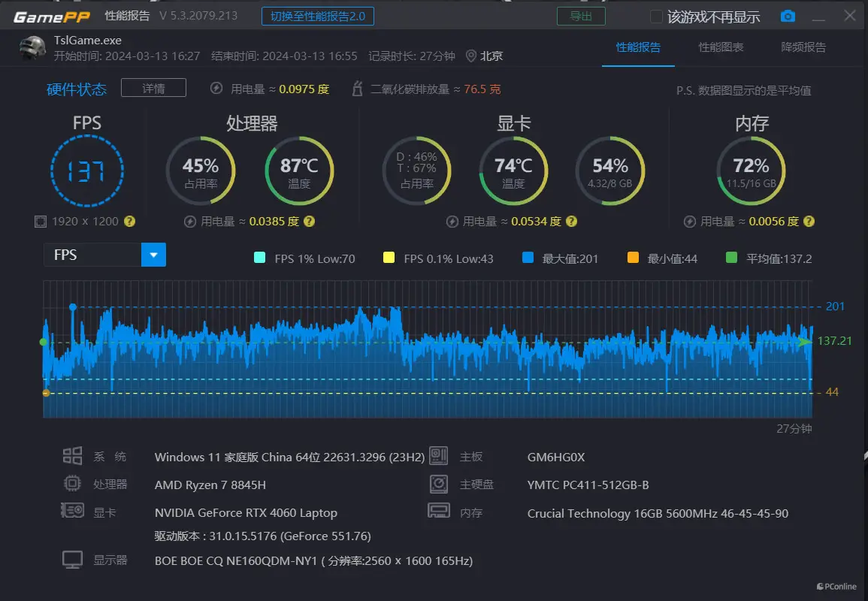Click the monitor display icon in specs list
This screenshot has width=868, height=601.
(72, 560)
